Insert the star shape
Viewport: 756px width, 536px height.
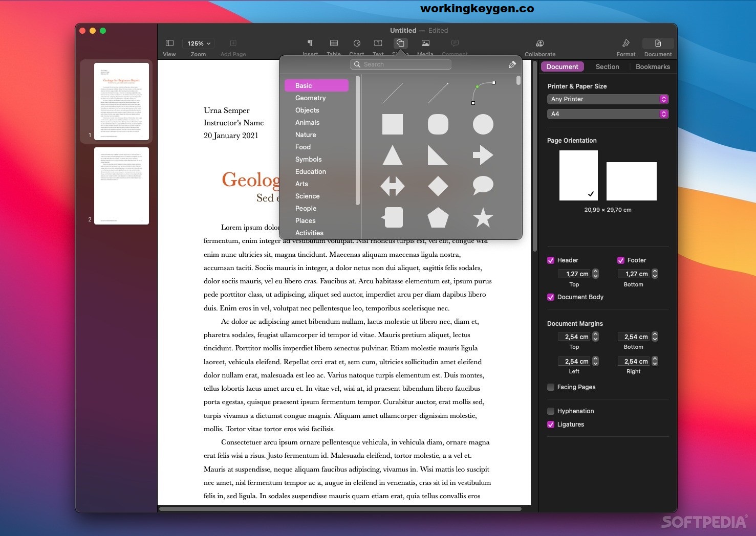click(x=482, y=217)
